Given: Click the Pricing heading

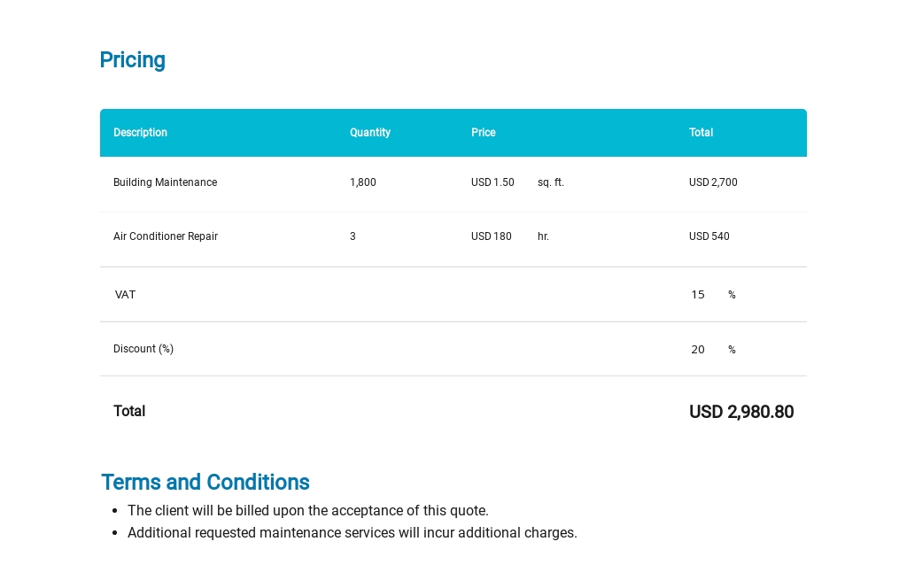Looking at the screenshot, I should point(132,60).
